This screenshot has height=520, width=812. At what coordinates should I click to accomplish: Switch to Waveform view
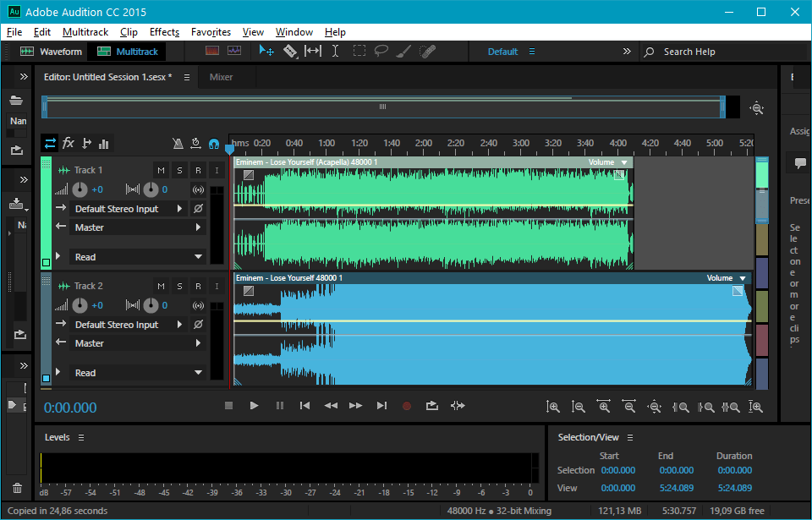tap(51, 52)
